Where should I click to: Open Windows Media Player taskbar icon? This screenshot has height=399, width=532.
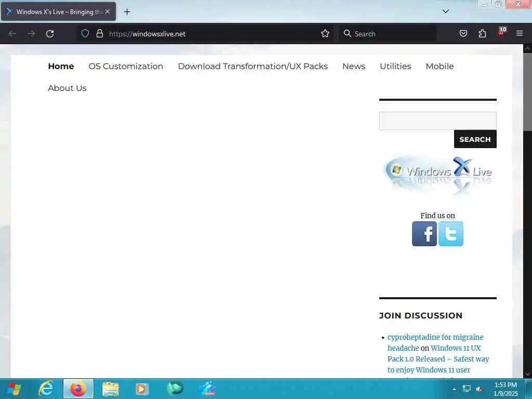point(142,389)
